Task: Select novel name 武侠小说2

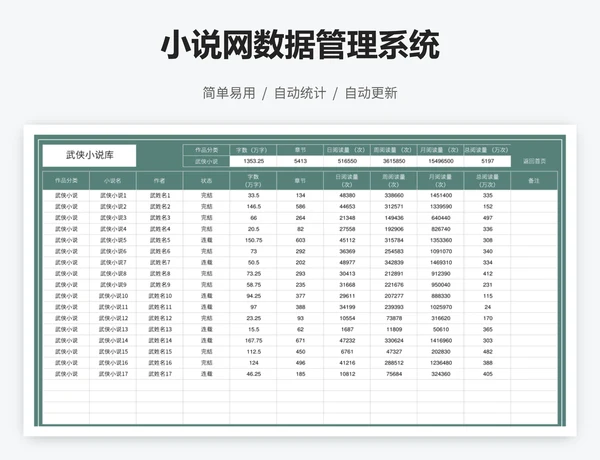Action: 113,207
